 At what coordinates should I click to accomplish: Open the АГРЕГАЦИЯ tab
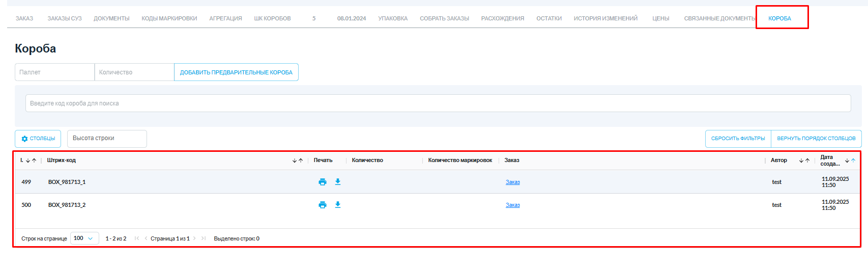pos(225,18)
